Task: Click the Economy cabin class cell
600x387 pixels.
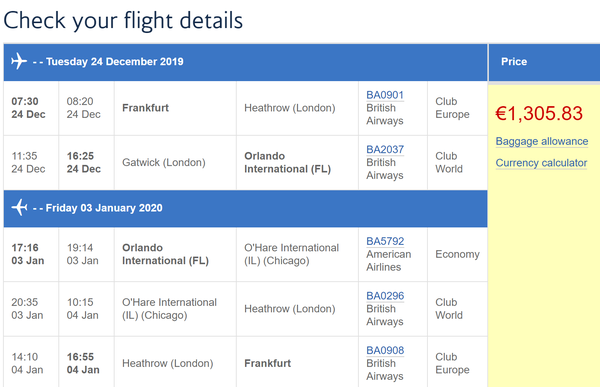Action: 457,254
